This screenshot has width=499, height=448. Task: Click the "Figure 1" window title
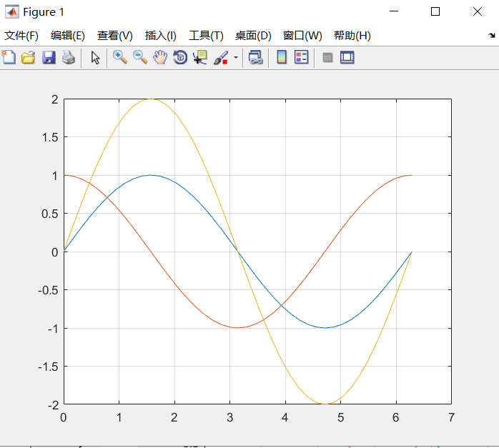44,12
